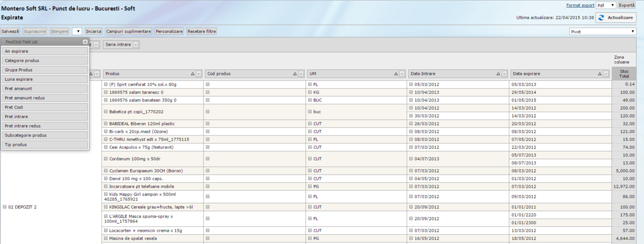Select Categorie produs in field list
Viewport: 644px width, 244px height.
45,61
